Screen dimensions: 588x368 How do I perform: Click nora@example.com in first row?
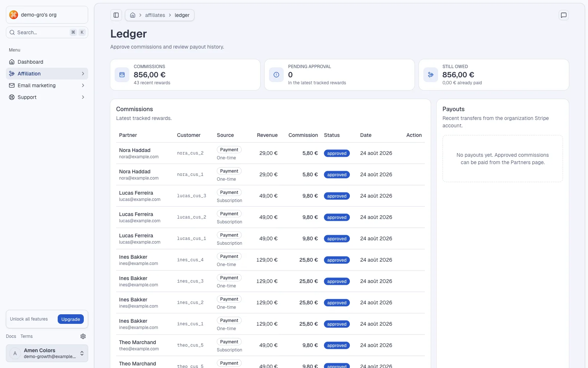pos(139,157)
